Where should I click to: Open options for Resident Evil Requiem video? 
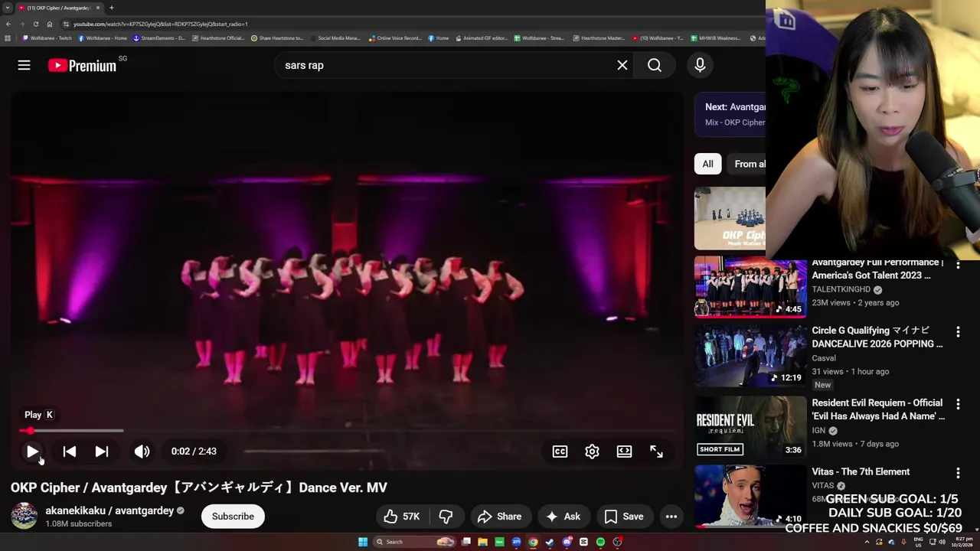(x=958, y=404)
